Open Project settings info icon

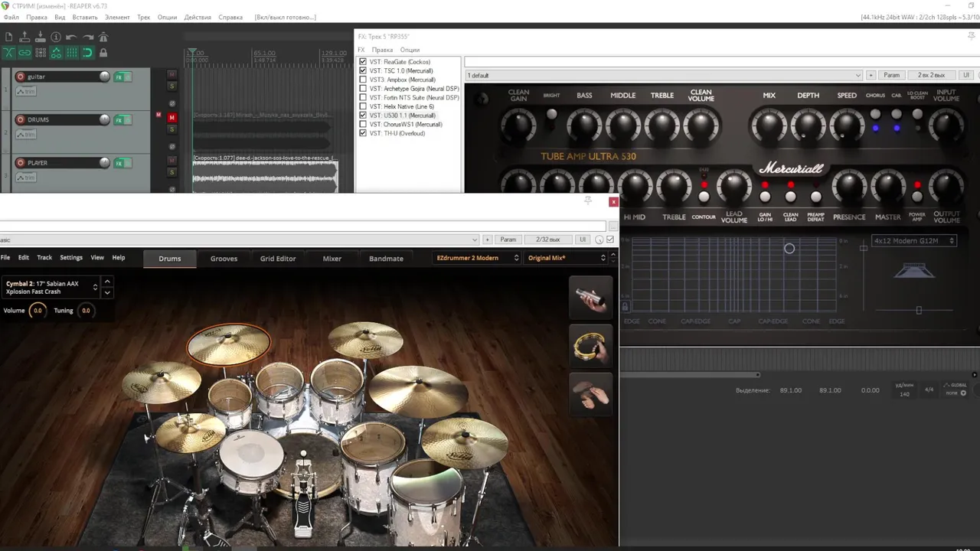(56, 37)
